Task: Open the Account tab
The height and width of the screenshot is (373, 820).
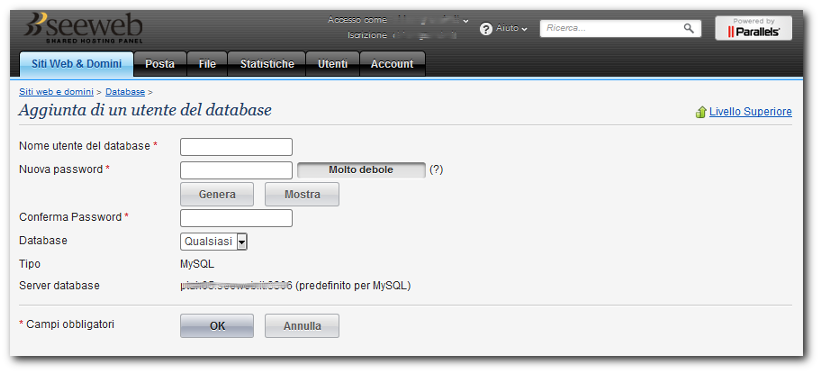Action: click(x=392, y=64)
